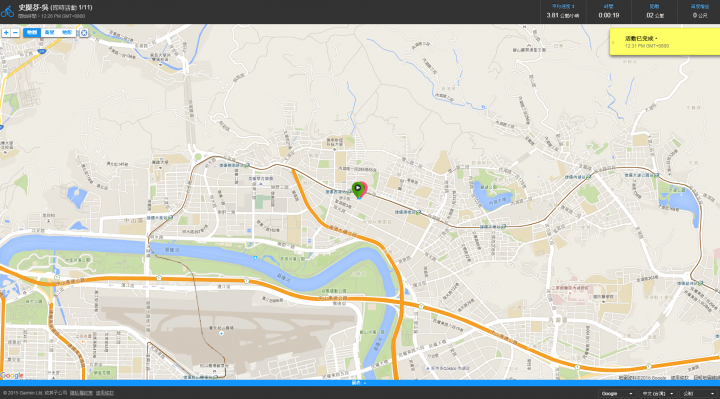Image resolution: width=720 pixels, height=399 pixels.
Task: Click the 3.81 公里/小時 speed value
Action: (x=563, y=15)
